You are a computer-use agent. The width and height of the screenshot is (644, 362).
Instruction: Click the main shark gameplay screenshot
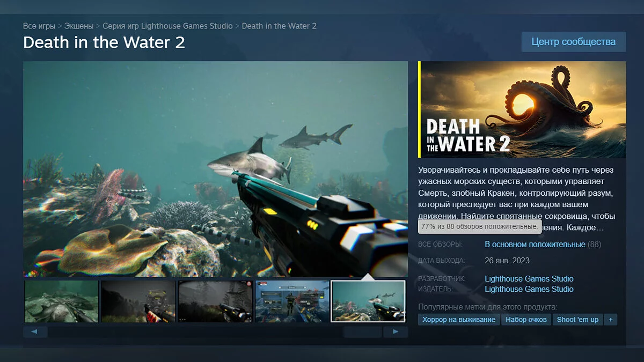215,169
